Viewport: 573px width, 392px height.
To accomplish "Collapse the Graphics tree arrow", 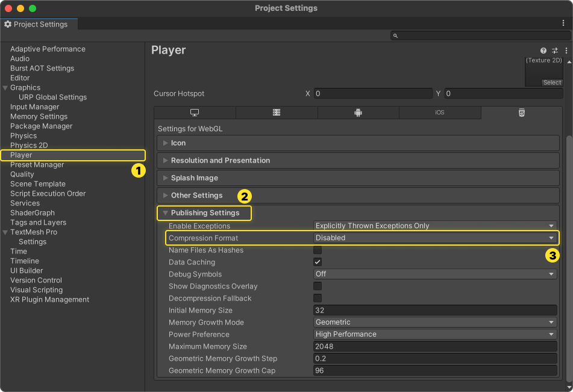I will (5, 88).
